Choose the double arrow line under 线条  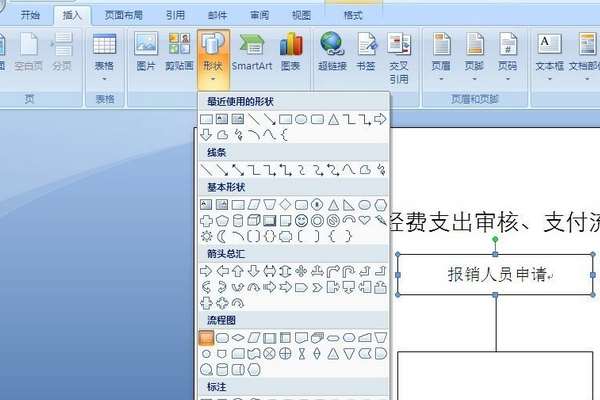click(238, 169)
